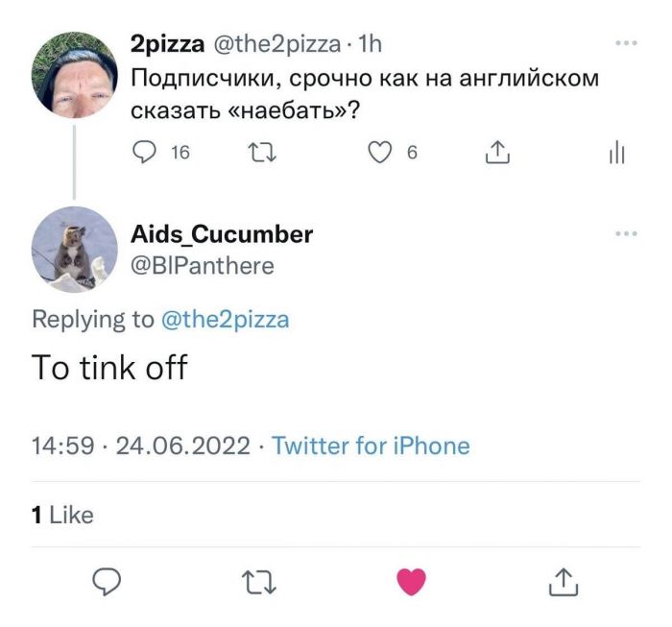The width and height of the screenshot is (672, 627).
Task: Share the 2pizza tweet
Action: pyautogui.click(x=497, y=153)
